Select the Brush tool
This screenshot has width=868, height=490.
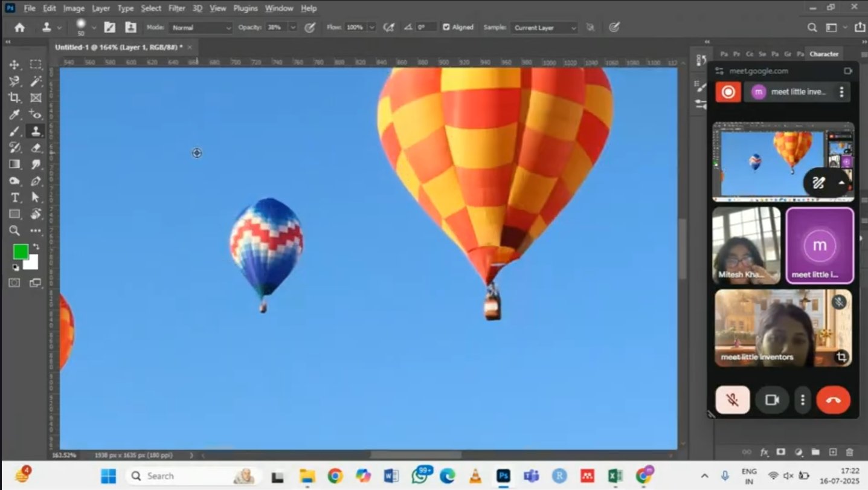14,131
